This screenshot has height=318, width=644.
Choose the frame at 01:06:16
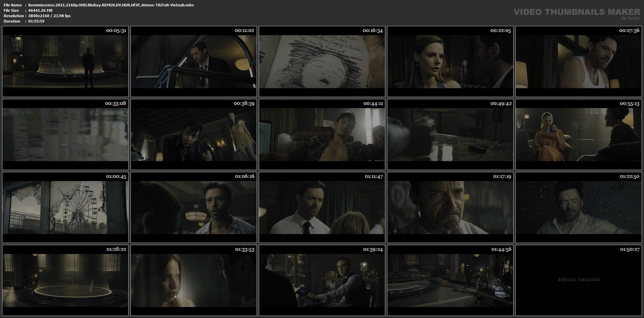click(194, 207)
